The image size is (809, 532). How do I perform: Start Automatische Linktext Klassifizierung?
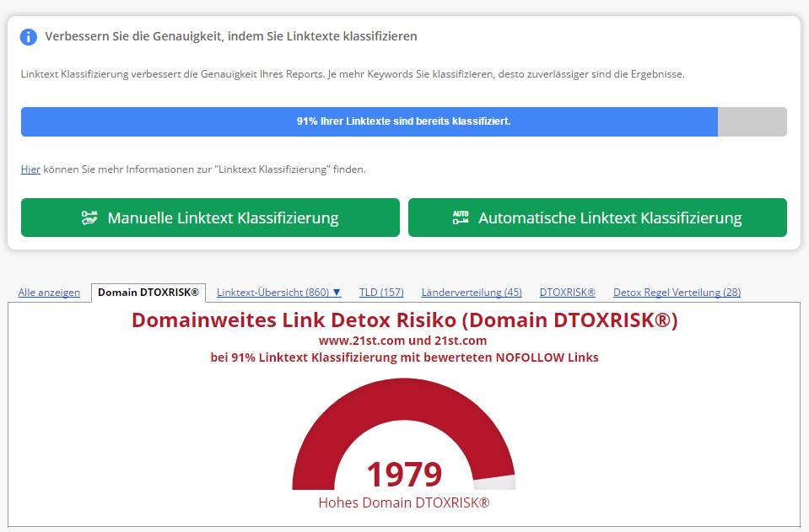tap(597, 218)
